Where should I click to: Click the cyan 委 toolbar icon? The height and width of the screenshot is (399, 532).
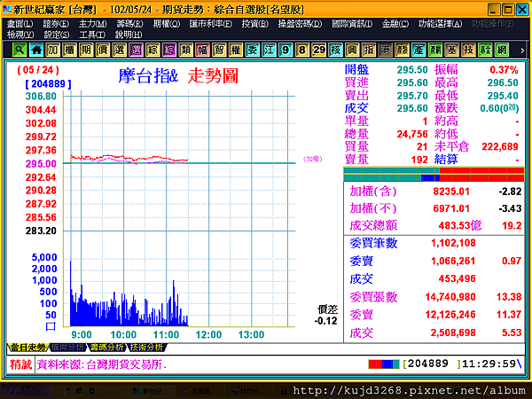(x=253, y=50)
